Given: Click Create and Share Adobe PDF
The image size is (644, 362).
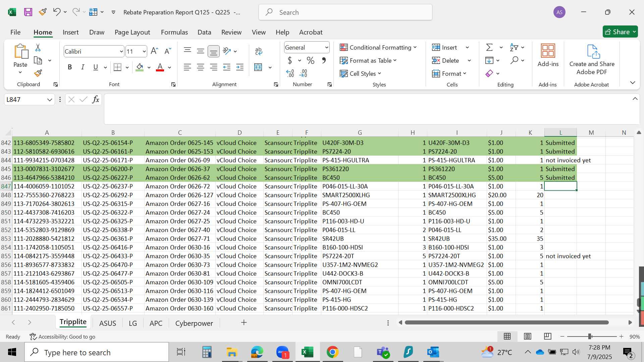Looking at the screenshot, I should click(592, 60).
